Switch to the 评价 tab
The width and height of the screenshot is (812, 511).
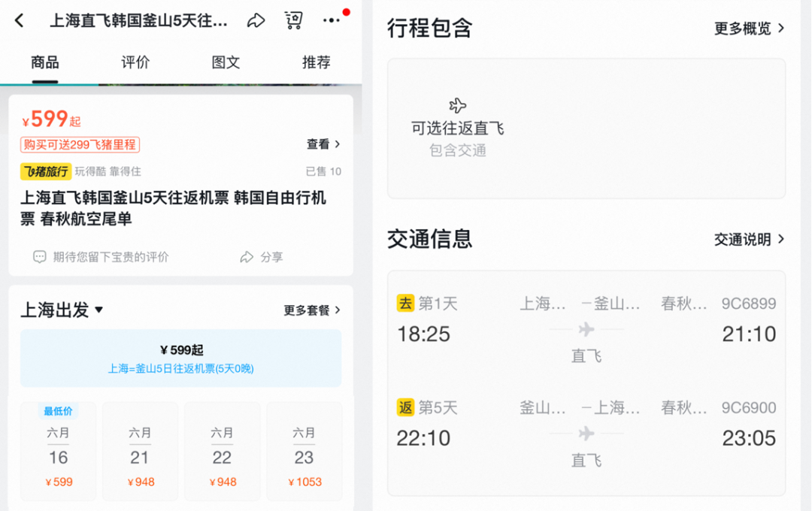pyautogui.click(x=135, y=63)
